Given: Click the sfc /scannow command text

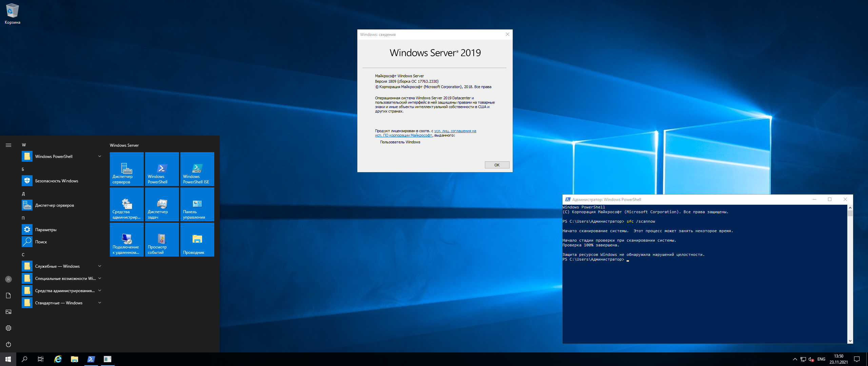Looking at the screenshot, I should point(640,222).
